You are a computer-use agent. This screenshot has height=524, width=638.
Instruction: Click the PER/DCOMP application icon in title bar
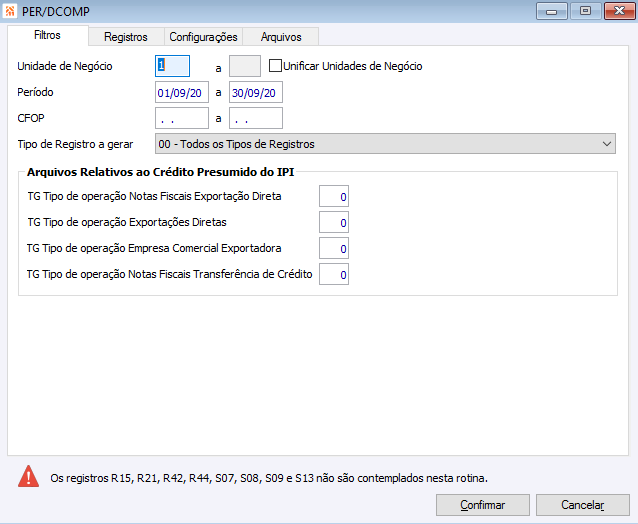[9, 11]
